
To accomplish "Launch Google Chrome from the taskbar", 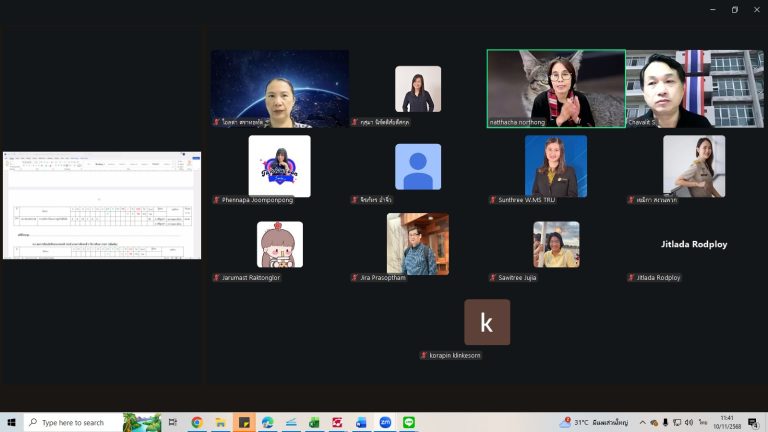I will (x=197, y=423).
